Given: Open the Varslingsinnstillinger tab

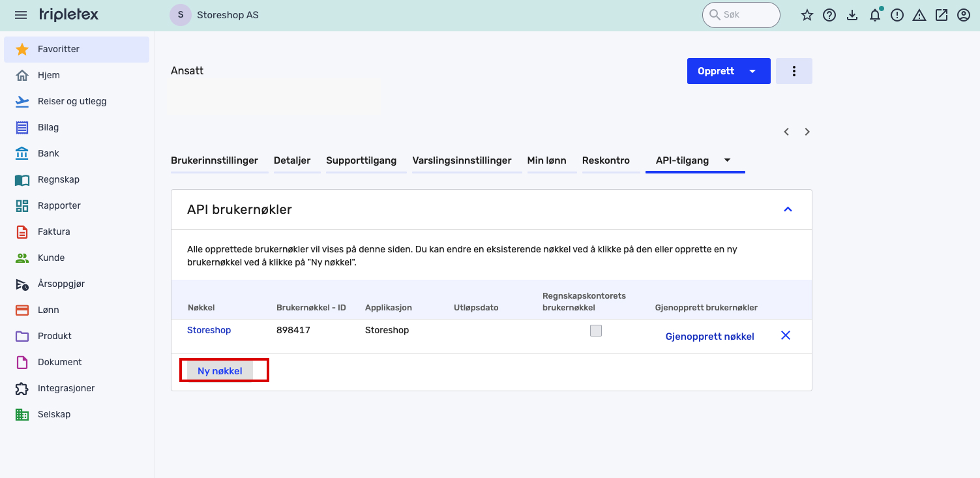Looking at the screenshot, I should coord(462,160).
